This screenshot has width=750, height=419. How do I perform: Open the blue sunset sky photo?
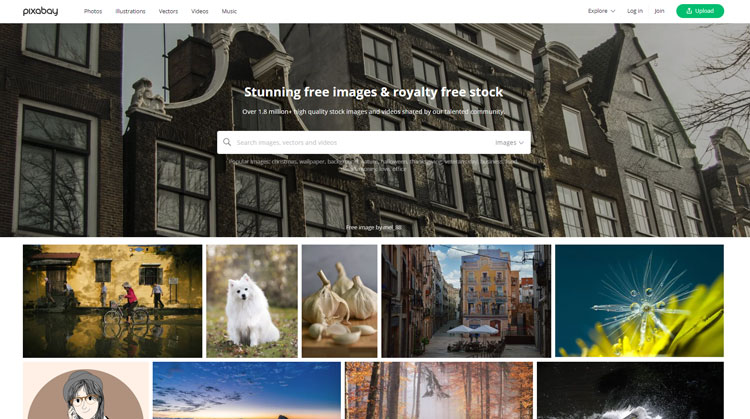[x=247, y=390]
